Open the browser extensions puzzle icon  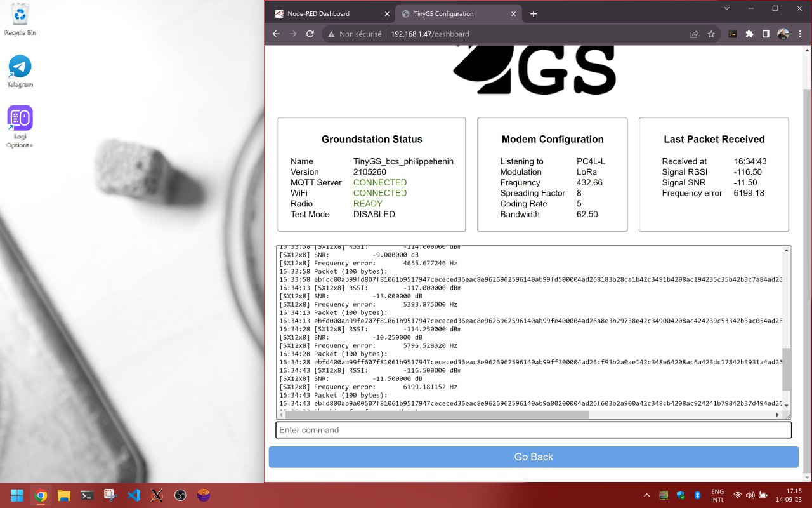coord(749,34)
